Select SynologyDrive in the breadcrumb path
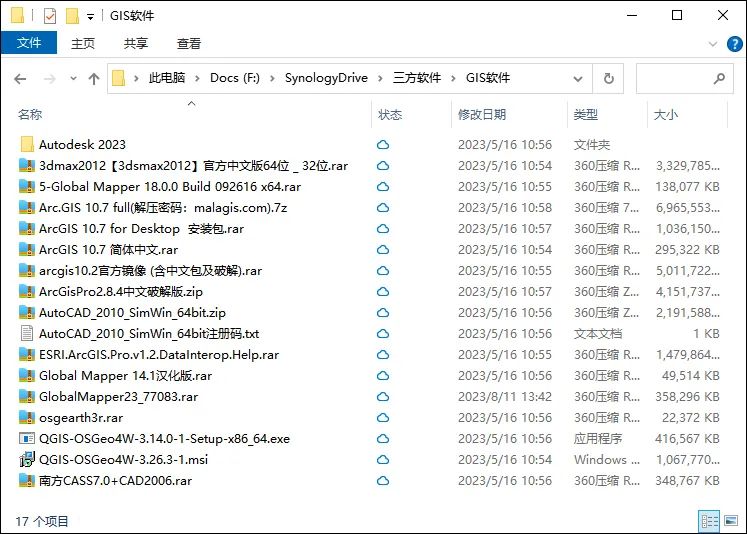747x534 pixels. click(326, 78)
